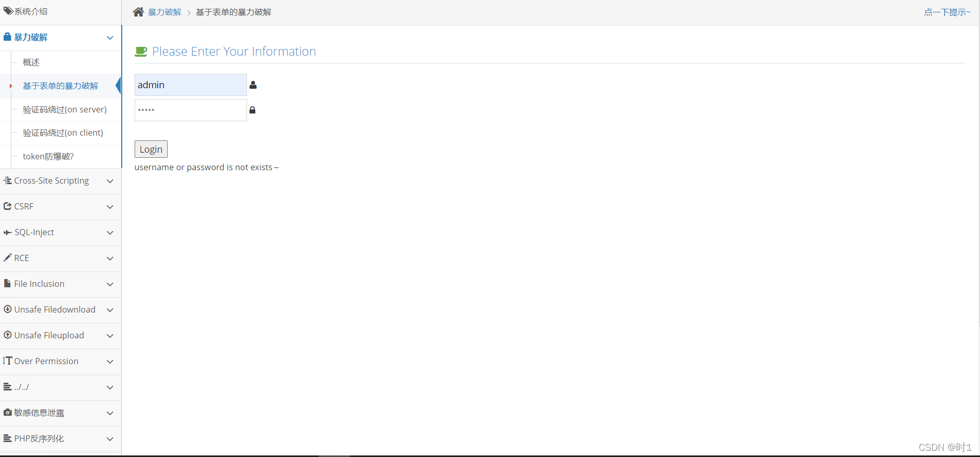Viewport: 980px width, 457px height.
Task: Open token防爆破? submenu item
Action: (x=48, y=156)
